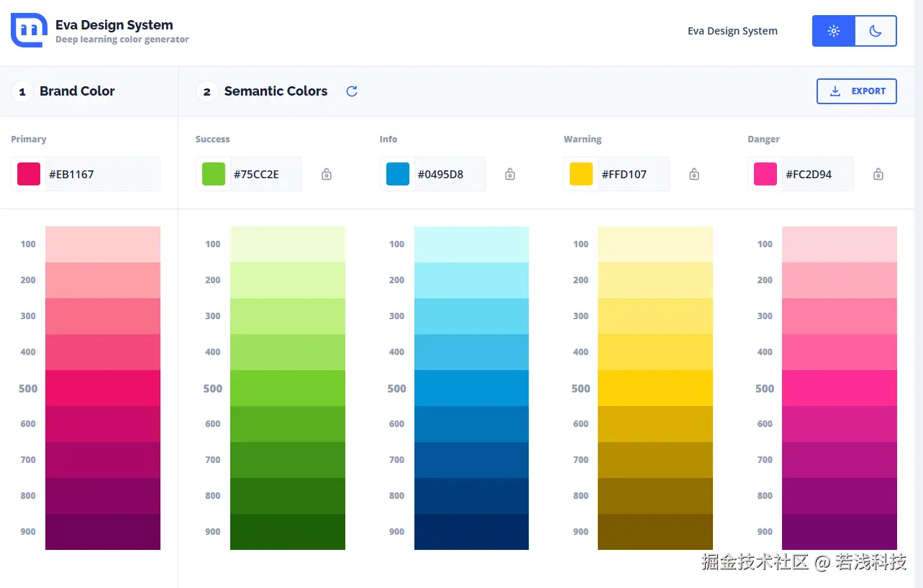Select the Info 100 shade
The height and width of the screenshot is (588, 923).
(471, 244)
